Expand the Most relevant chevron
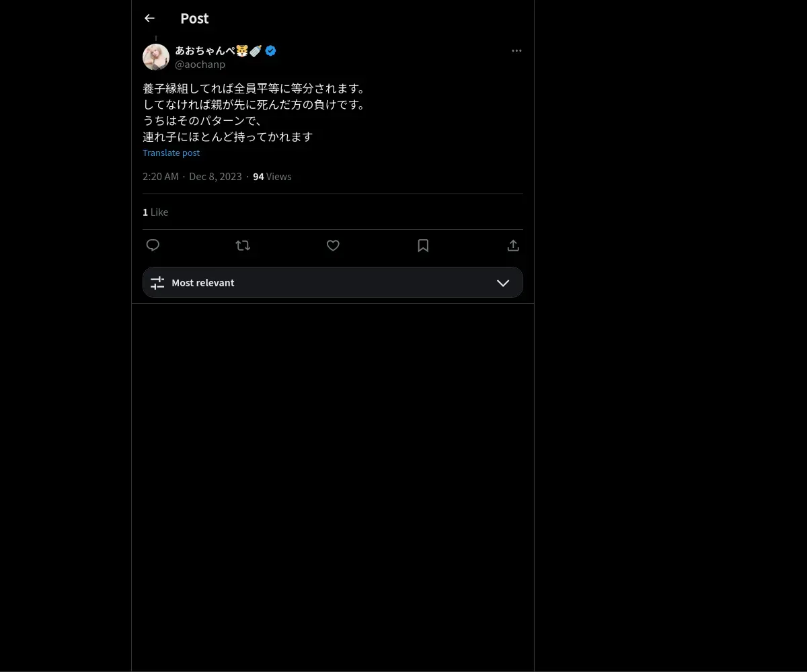The height and width of the screenshot is (672, 807). coord(503,283)
